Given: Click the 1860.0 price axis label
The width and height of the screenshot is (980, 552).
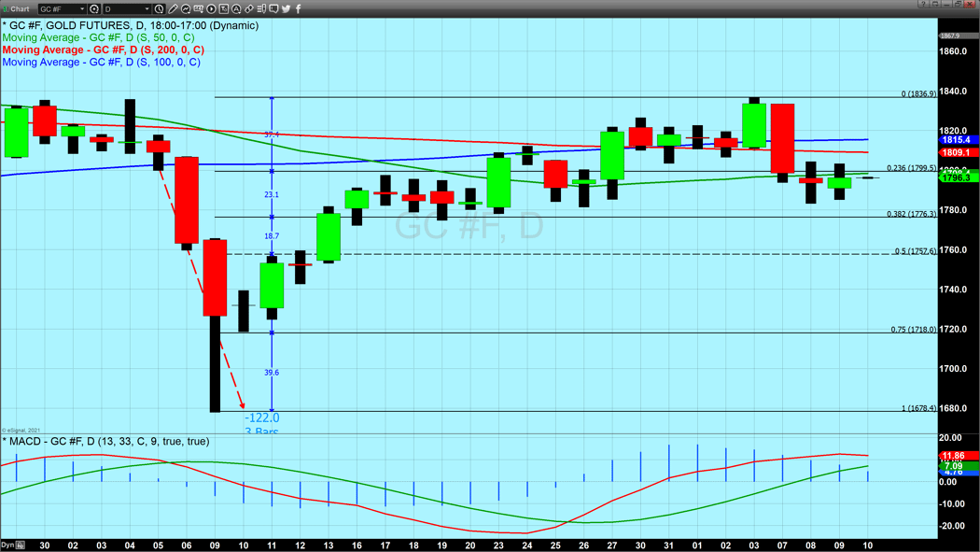Looking at the screenshot, I should coord(953,51).
